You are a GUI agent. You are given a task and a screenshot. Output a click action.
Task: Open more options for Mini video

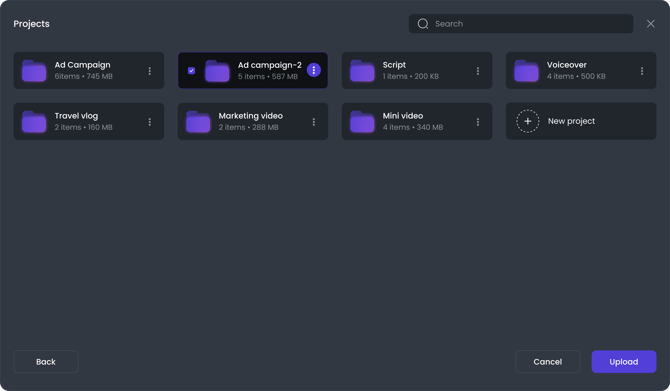[x=478, y=122]
